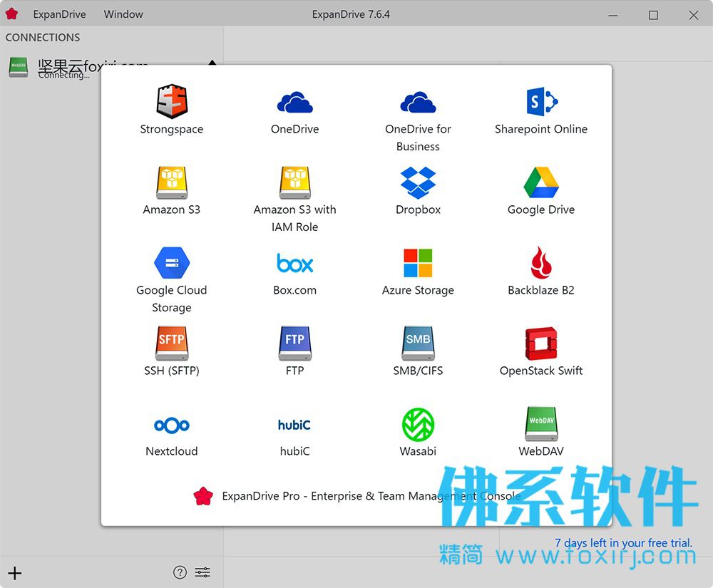
Task: Open ExpanDrive Pro Enterprise console link
Action: click(357, 496)
